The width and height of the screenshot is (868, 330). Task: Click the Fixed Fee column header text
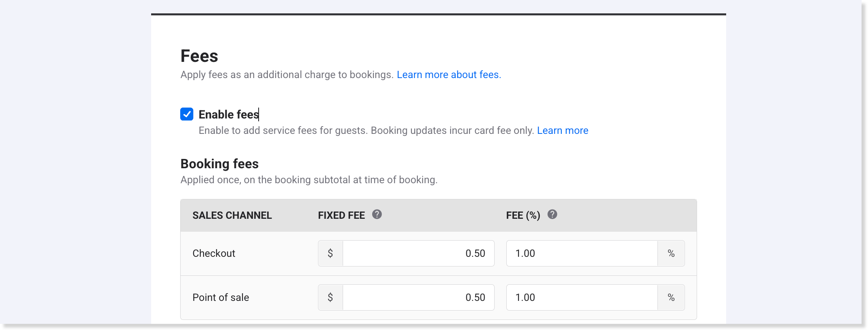pos(341,216)
